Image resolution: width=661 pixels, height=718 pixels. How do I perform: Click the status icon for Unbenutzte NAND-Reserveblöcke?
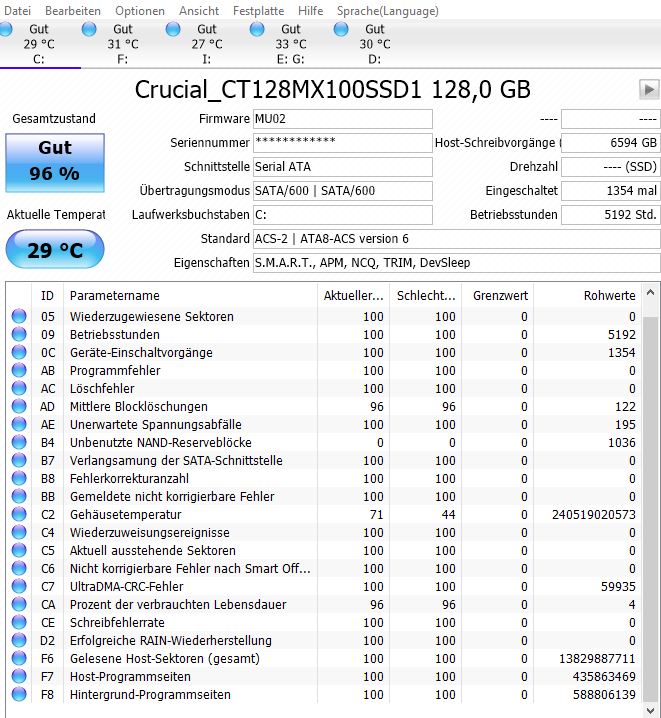pos(19,442)
